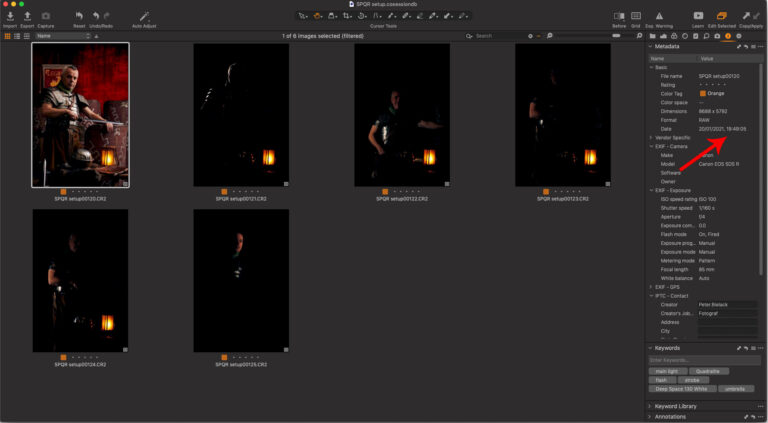This screenshot has width=768, height=423.
Task: Open the Exposure histogram tool tab
Action: click(663, 36)
